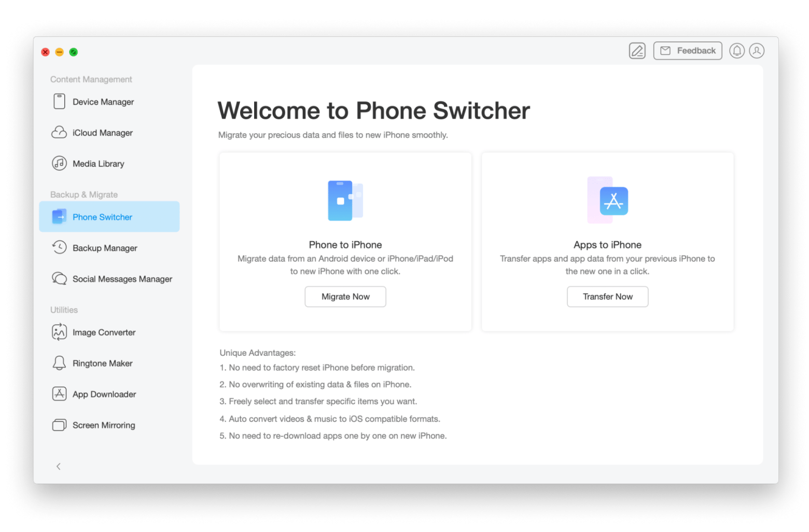Screen dimensions: 809x532
Task: Open the user account profile icon
Action: pyautogui.click(x=757, y=51)
